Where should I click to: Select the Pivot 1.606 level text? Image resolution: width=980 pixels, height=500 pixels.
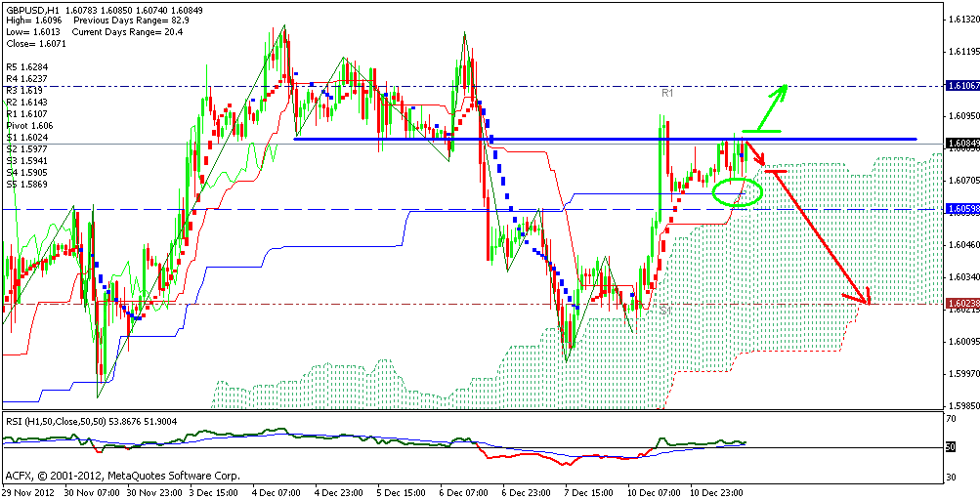click(28, 126)
